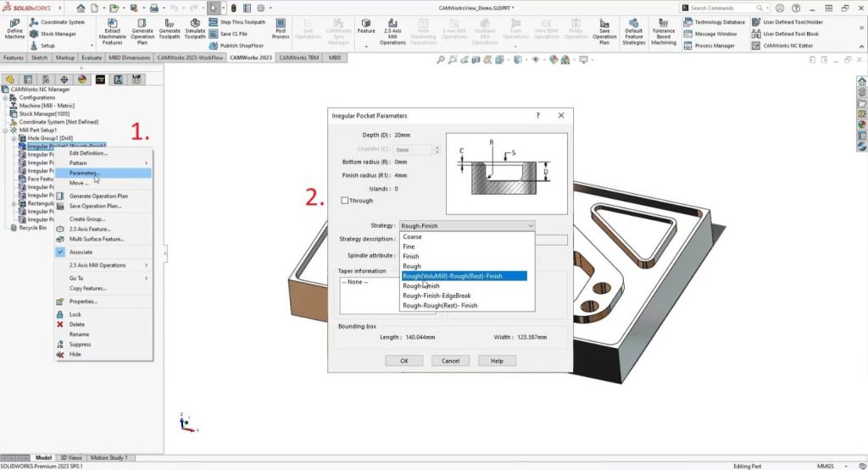The width and height of the screenshot is (868, 470).
Task: Click Generate Operation Plan in ribbon
Action: click(x=142, y=31)
